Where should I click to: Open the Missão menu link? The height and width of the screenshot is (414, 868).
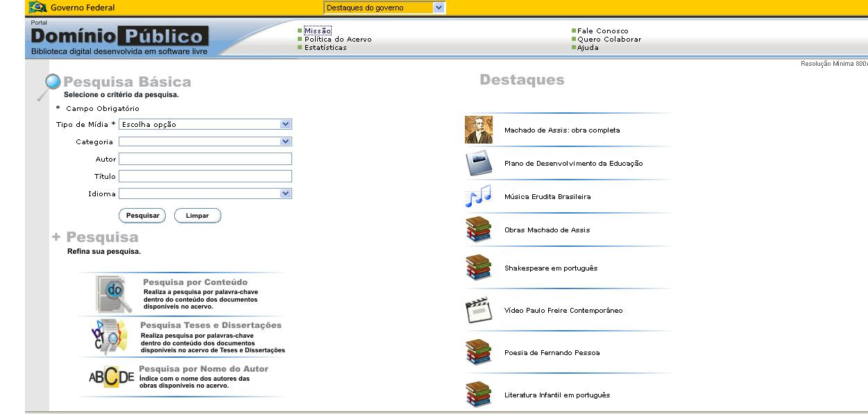pos(318,31)
